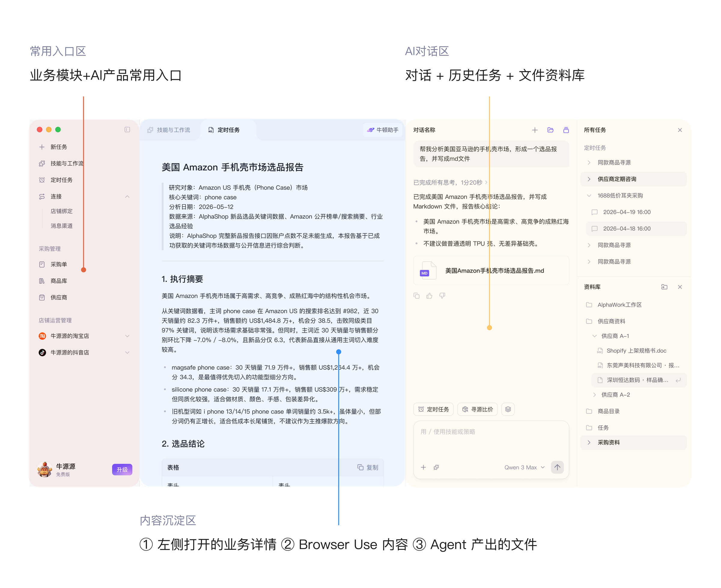Click the 牛源源 user avatar
The width and height of the screenshot is (721, 588).
pos(44,469)
